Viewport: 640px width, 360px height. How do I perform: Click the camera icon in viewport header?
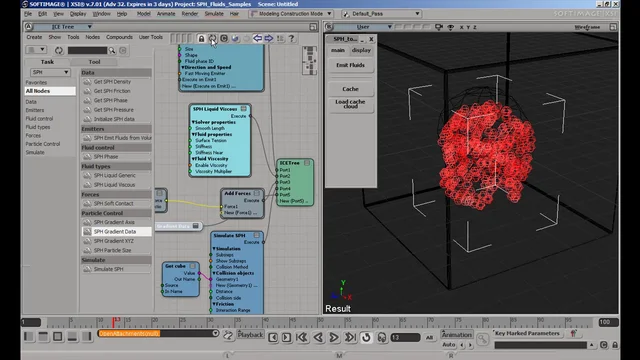439,27
